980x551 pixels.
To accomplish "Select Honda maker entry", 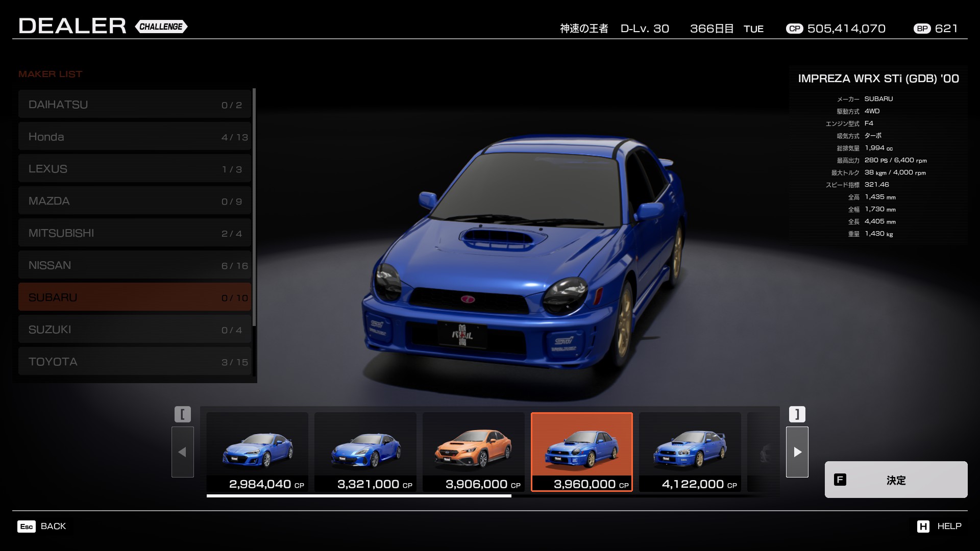I will [x=135, y=137].
